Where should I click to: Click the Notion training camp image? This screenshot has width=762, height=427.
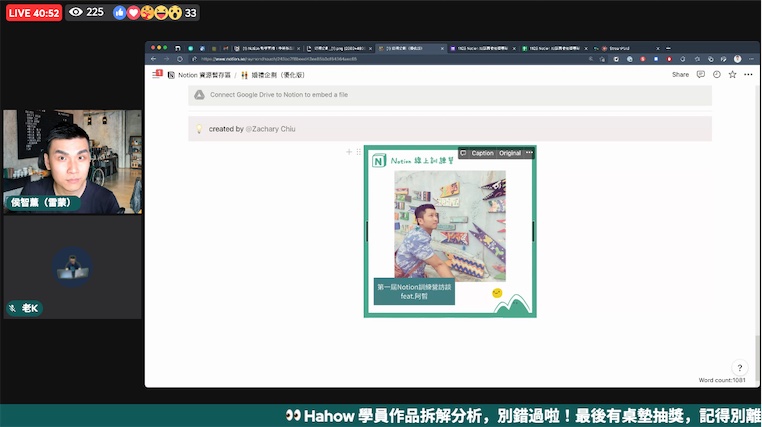[x=450, y=231]
